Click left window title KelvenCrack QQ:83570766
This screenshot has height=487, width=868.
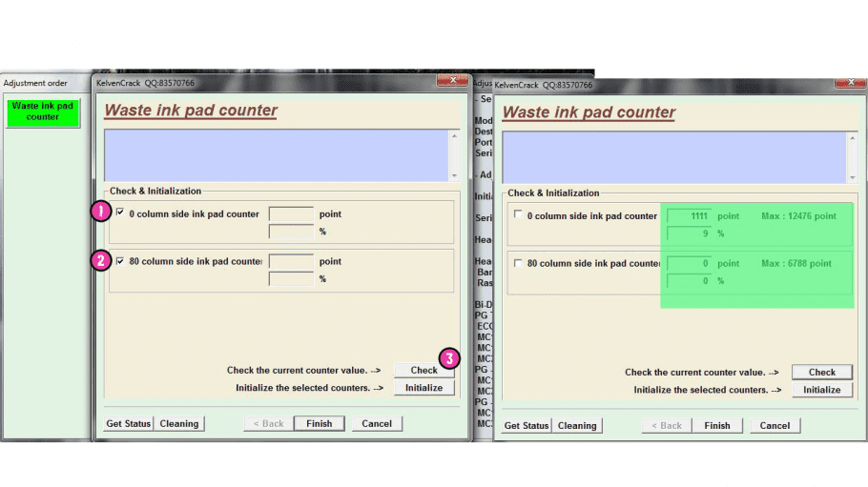click(x=145, y=83)
